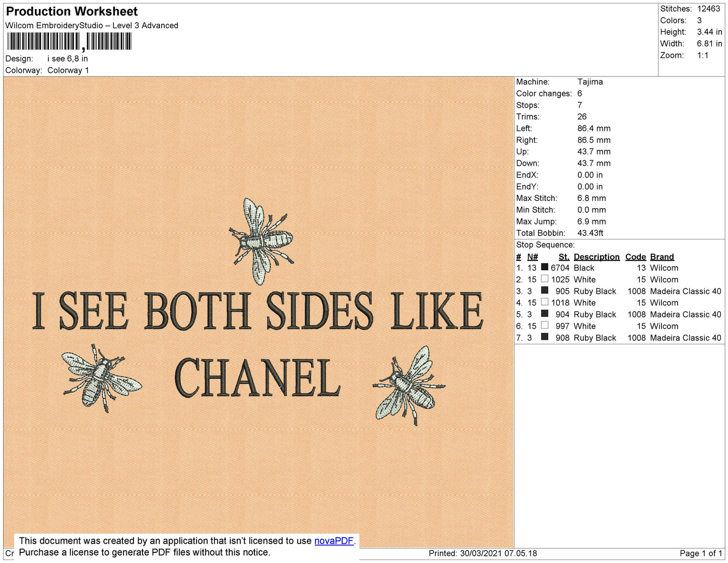Select the black swatch for stop 1 (6704 Black)

pyautogui.click(x=545, y=267)
